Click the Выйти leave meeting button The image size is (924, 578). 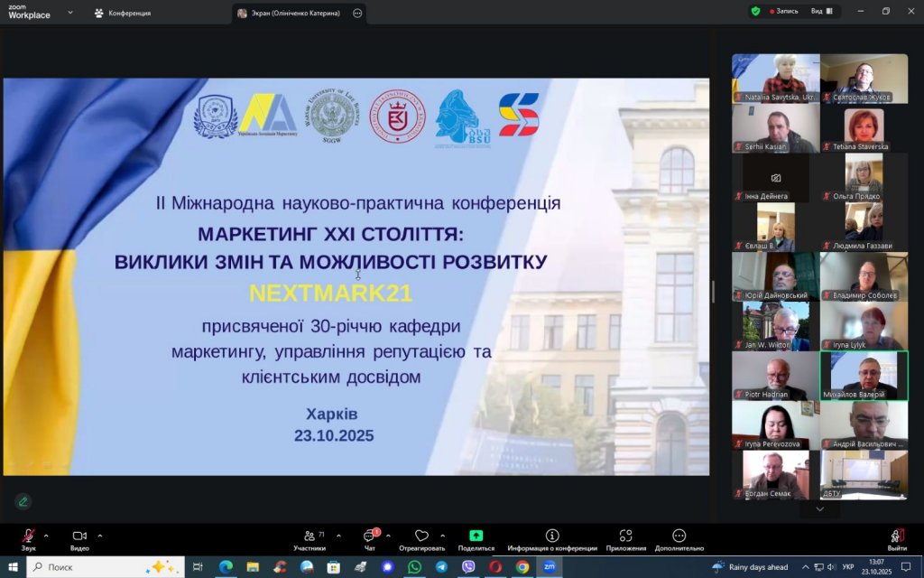point(896,537)
